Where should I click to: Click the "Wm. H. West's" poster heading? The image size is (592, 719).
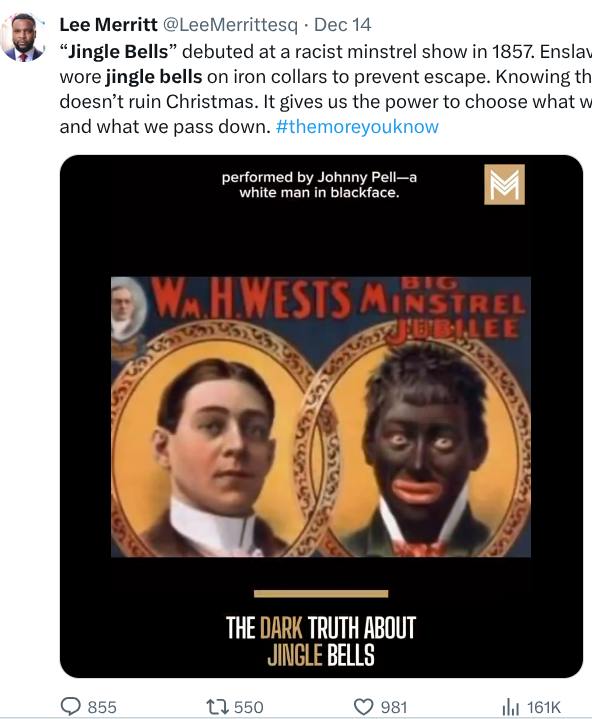pyautogui.click(x=251, y=299)
